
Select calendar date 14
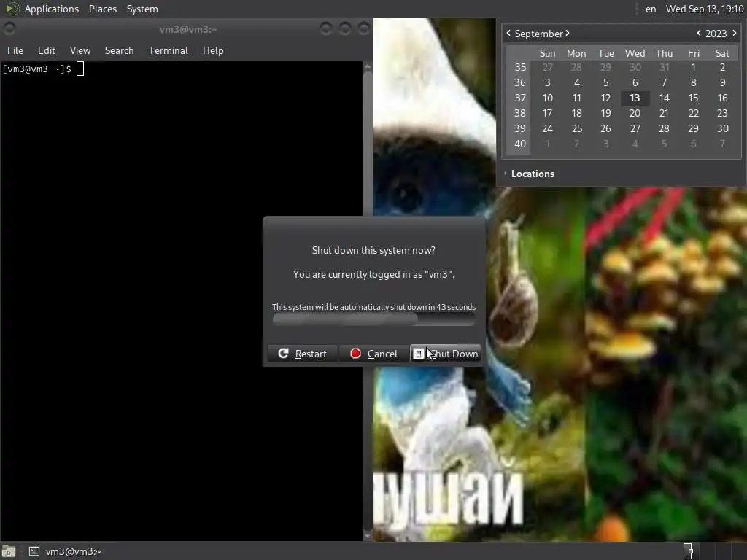pyautogui.click(x=664, y=98)
